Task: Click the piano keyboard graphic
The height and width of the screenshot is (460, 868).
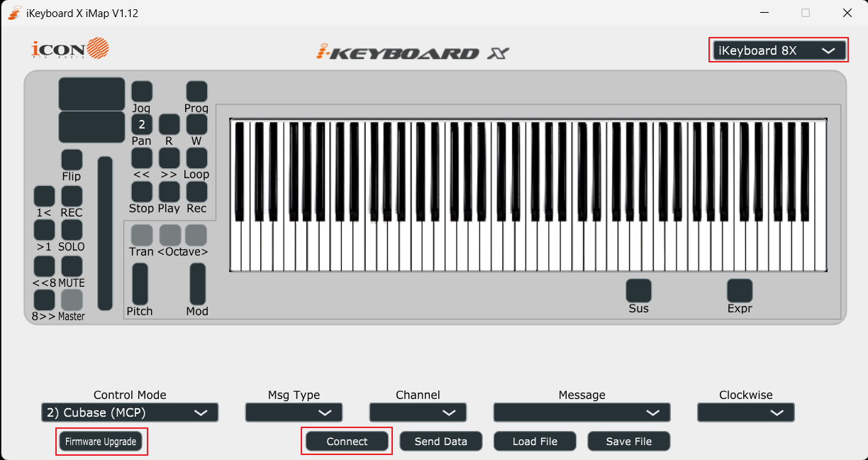Action: 528,195
